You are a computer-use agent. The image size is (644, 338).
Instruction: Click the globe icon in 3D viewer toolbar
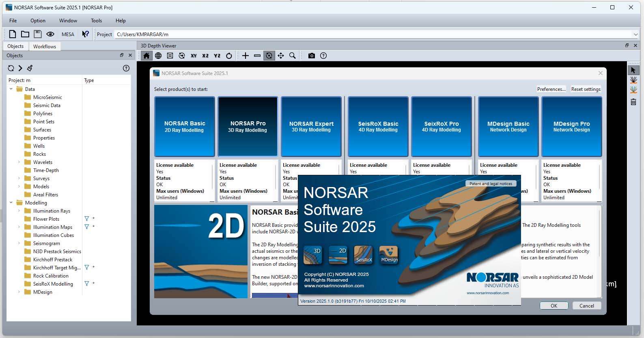point(158,56)
